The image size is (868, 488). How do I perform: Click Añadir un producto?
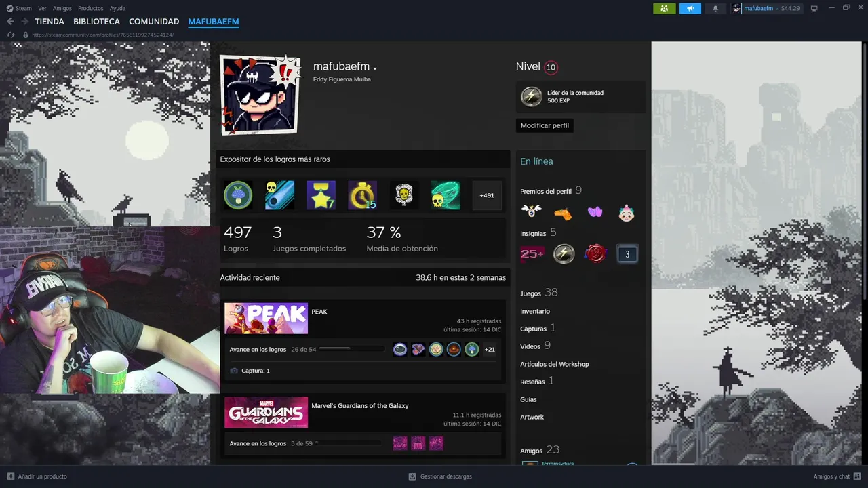coord(37,476)
